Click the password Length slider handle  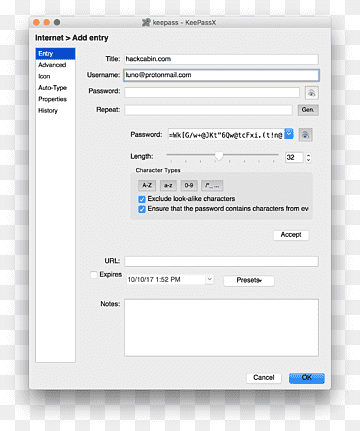pyautogui.click(x=219, y=156)
